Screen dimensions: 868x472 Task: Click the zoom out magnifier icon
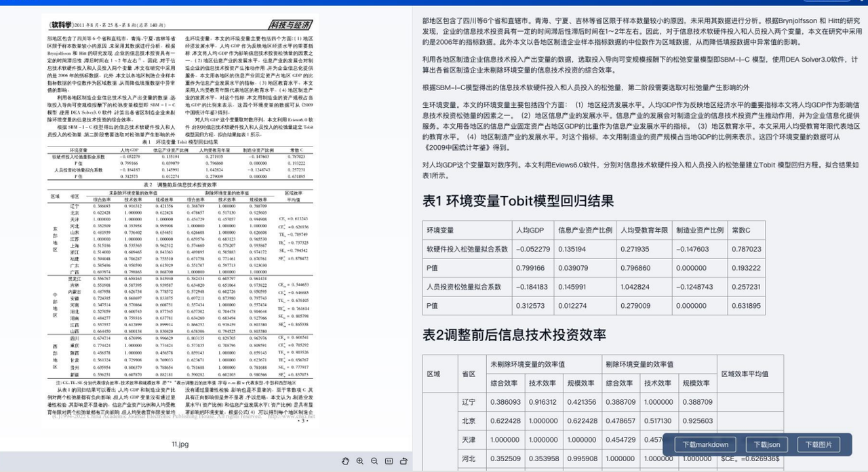(x=374, y=461)
